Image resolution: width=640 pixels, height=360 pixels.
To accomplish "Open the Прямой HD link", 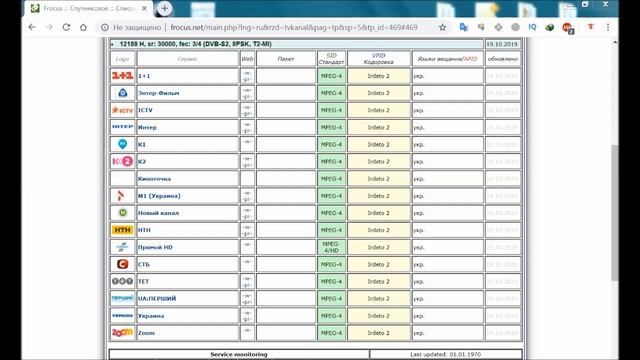I will tap(155, 247).
